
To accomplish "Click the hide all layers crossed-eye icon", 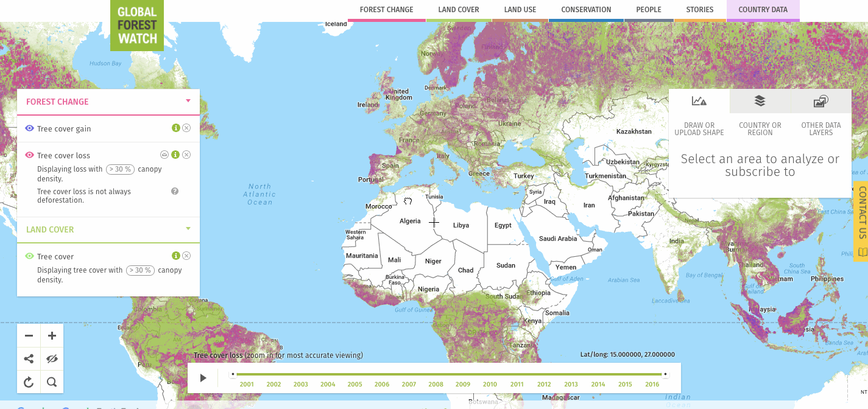I will [x=52, y=358].
